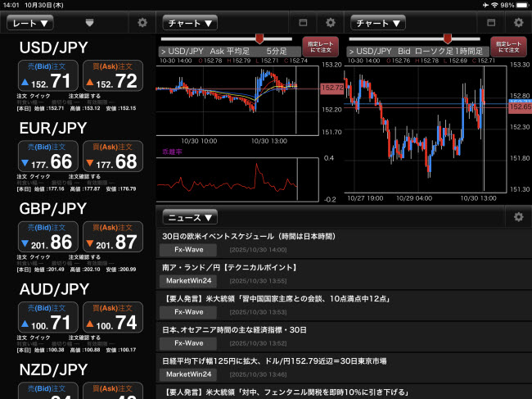Tap 注文 クイック under EUR/JPY
Viewport: 532px width, 399px height.
click(x=34, y=177)
